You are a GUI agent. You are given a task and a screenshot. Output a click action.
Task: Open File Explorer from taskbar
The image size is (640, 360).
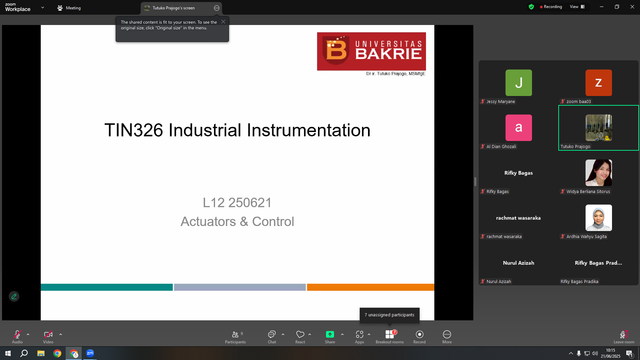[41, 353]
